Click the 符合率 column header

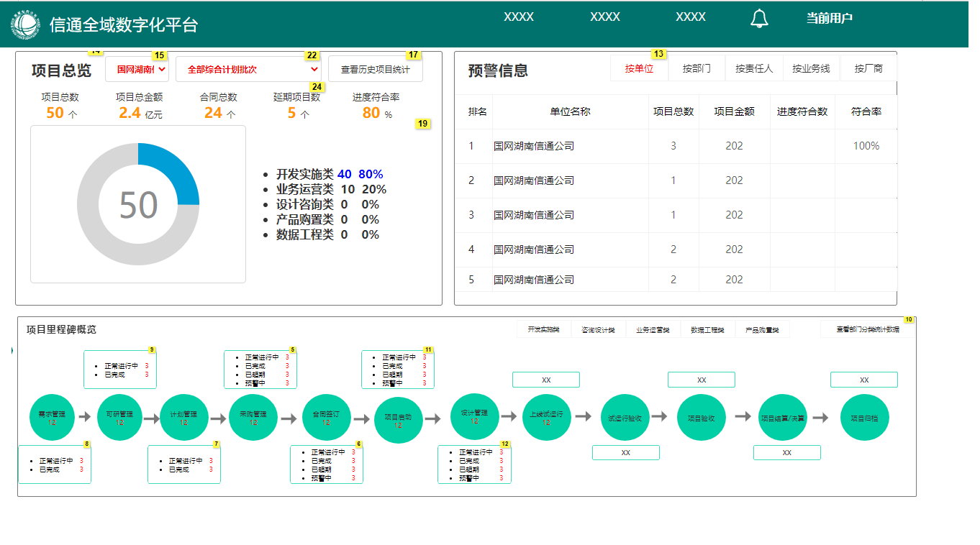point(866,111)
